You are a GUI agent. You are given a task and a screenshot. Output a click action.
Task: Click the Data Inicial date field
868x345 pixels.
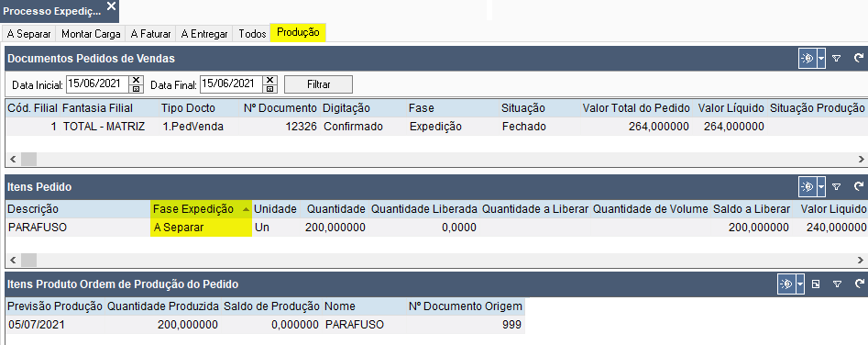point(98,84)
